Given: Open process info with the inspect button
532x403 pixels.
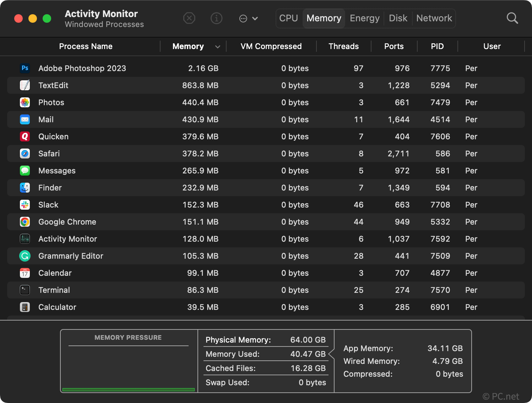Looking at the screenshot, I should [x=217, y=18].
